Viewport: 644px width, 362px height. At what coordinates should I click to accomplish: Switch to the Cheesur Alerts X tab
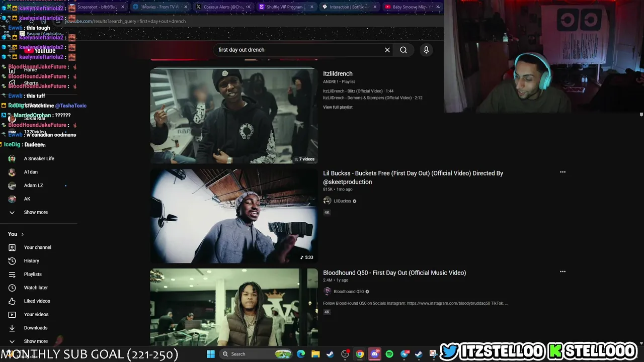coord(223,7)
